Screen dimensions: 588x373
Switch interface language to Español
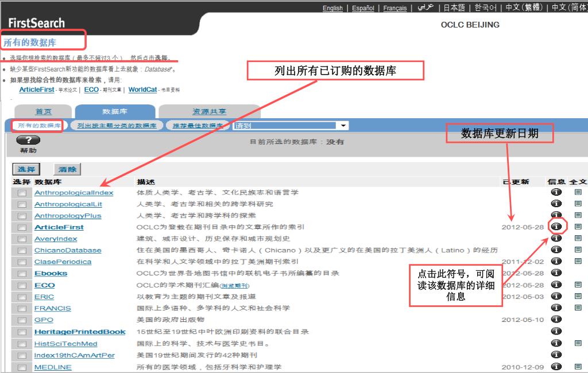point(363,8)
